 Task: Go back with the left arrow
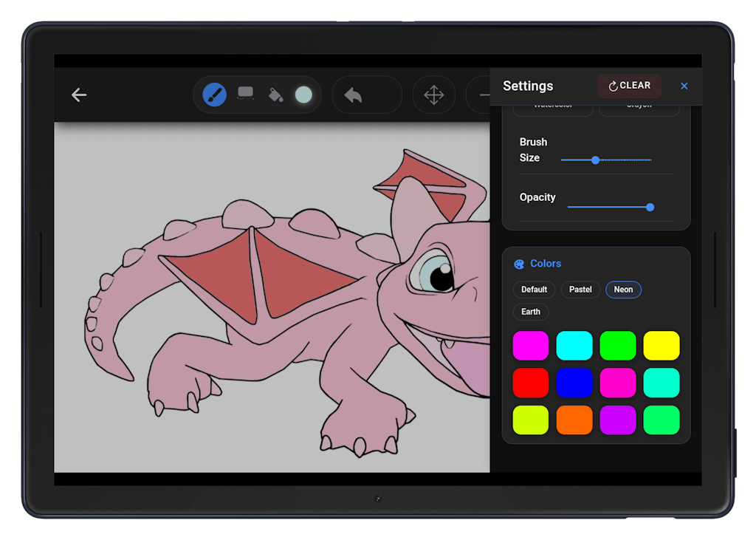[x=79, y=95]
